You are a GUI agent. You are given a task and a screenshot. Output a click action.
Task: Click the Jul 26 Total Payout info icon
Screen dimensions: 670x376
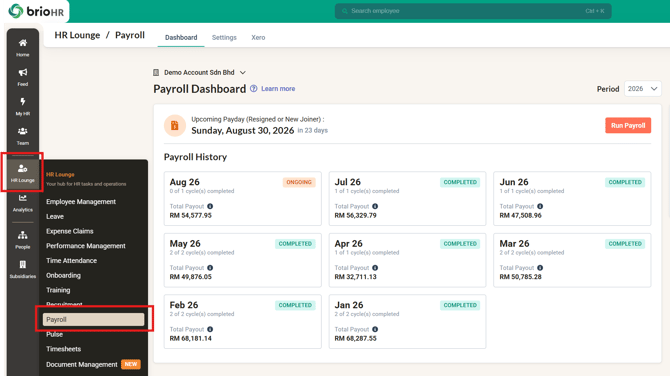pyautogui.click(x=375, y=206)
